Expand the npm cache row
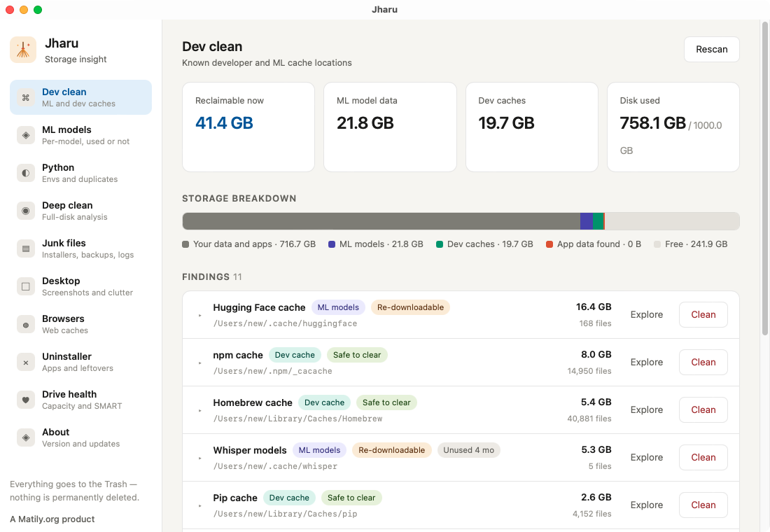 tap(200, 363)
